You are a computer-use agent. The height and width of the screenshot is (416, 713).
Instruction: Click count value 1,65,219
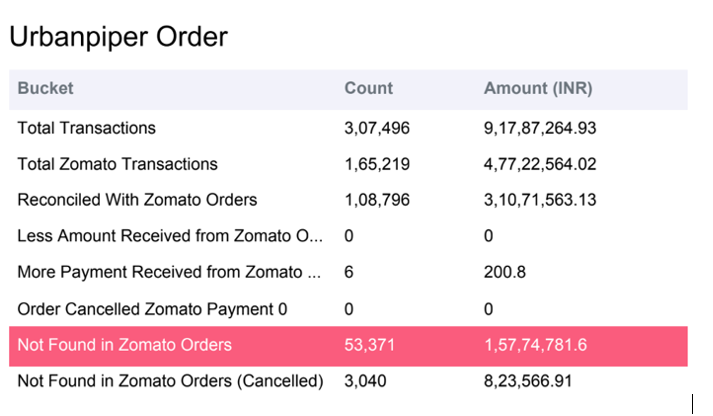tap(377, 165)
